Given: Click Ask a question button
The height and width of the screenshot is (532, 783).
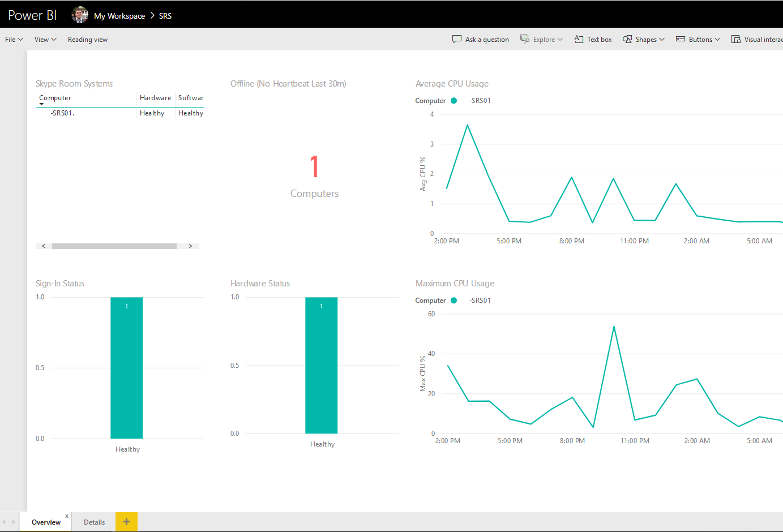Looking at the screenshot, I should point(481,40).
